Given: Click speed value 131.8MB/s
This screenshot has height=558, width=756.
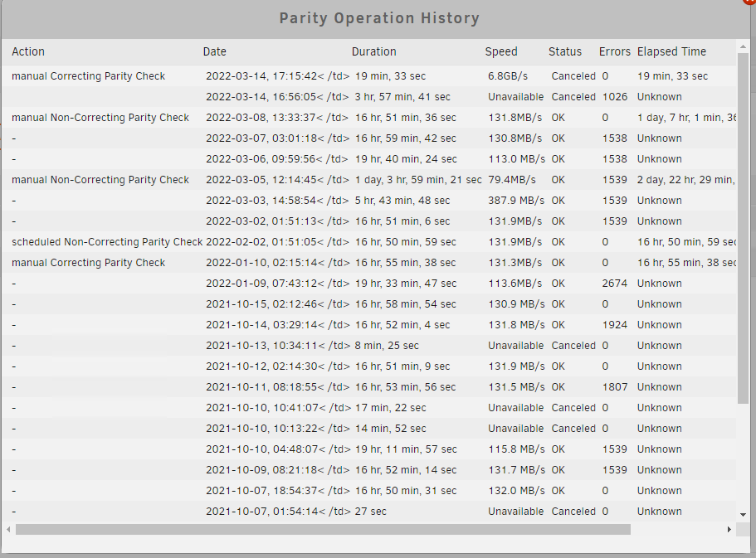Looking at the screenshot, I should click(515, 118).
